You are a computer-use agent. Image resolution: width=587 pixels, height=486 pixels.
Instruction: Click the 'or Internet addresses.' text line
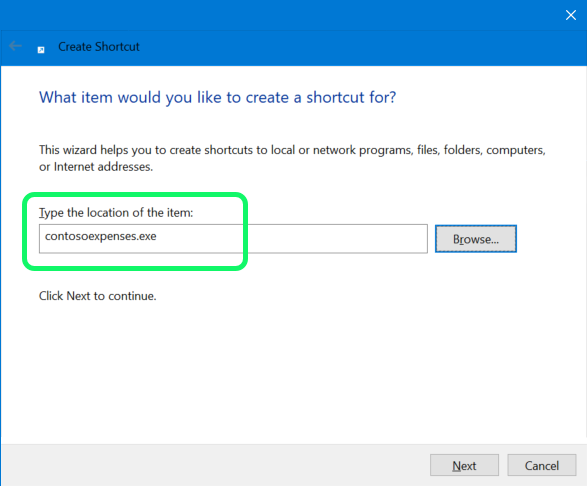(96, 167)
